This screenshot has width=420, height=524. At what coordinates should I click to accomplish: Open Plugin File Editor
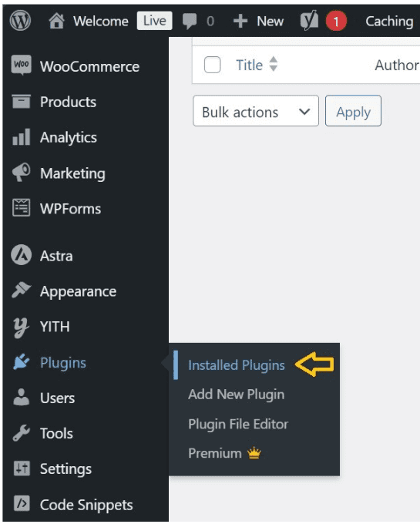pos(238,424)
